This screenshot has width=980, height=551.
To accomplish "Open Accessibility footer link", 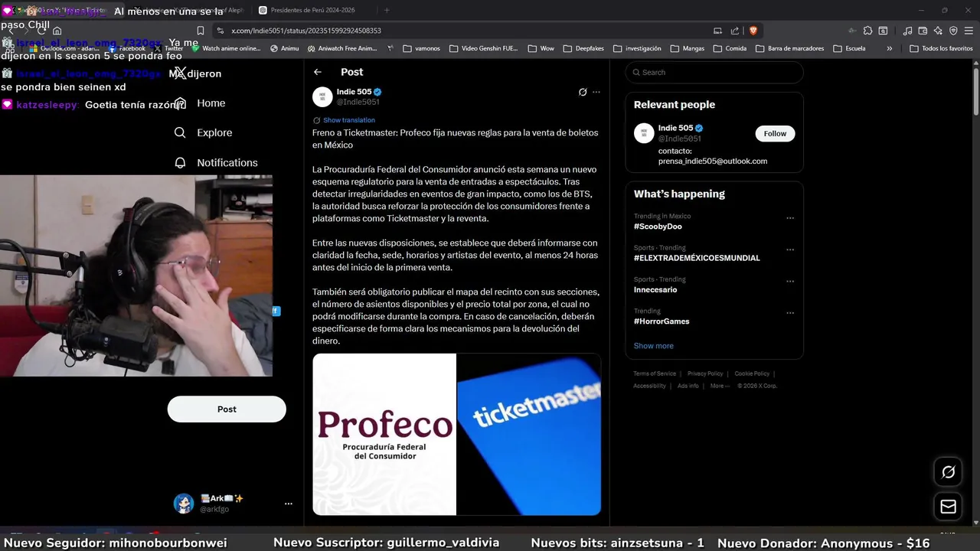I will point(649,386).
